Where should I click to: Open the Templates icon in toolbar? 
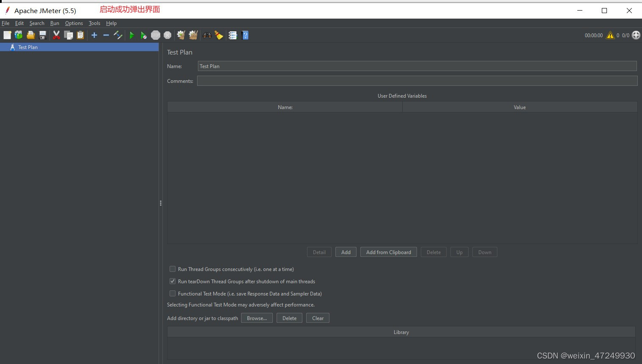(x=19, y=35)
